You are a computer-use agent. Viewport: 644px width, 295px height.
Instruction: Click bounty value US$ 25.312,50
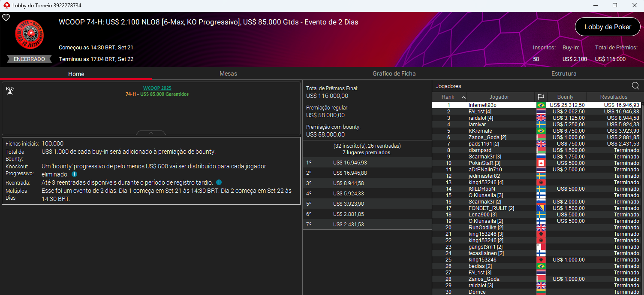[567, 105]
